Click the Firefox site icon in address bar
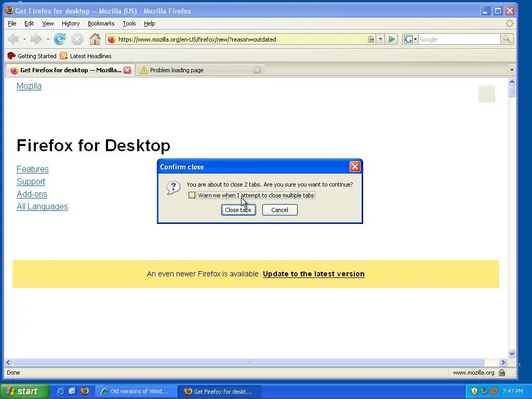The image size is (532, 399). [111, 39]
